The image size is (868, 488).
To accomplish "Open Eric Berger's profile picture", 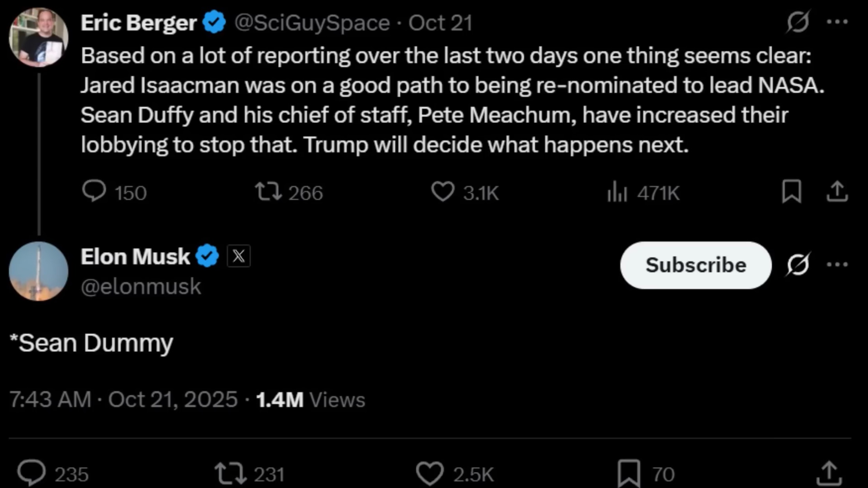I will [39, 37].
